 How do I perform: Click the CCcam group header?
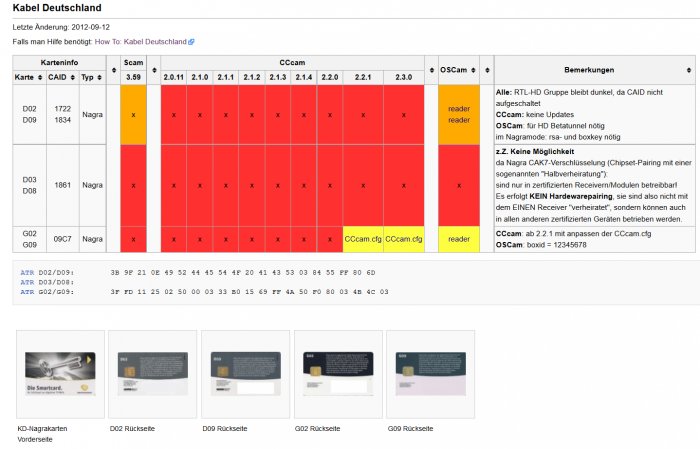pyautogui.click(x=292, y=62)
